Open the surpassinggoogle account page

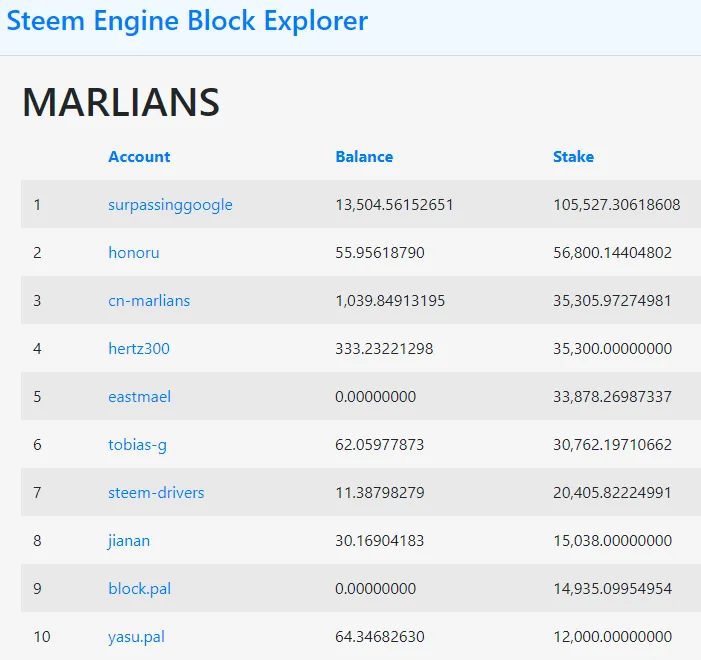(x=170, y=205)
